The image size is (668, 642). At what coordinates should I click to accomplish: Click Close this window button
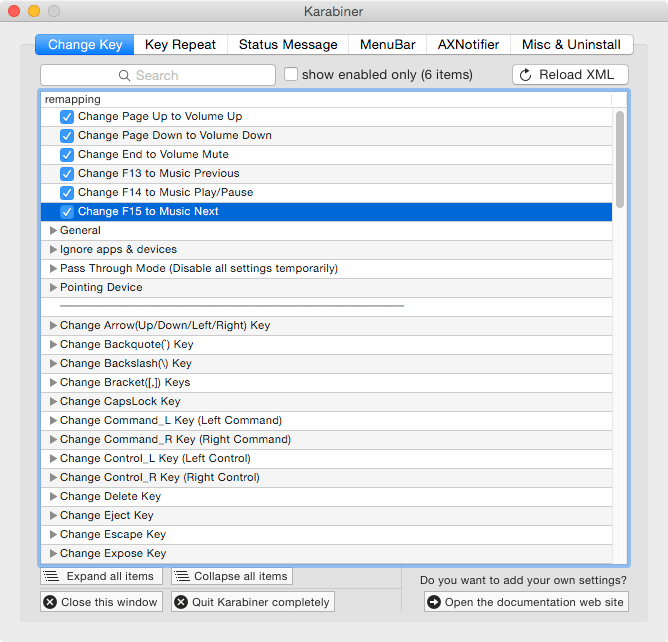click(x=101, y=602)
